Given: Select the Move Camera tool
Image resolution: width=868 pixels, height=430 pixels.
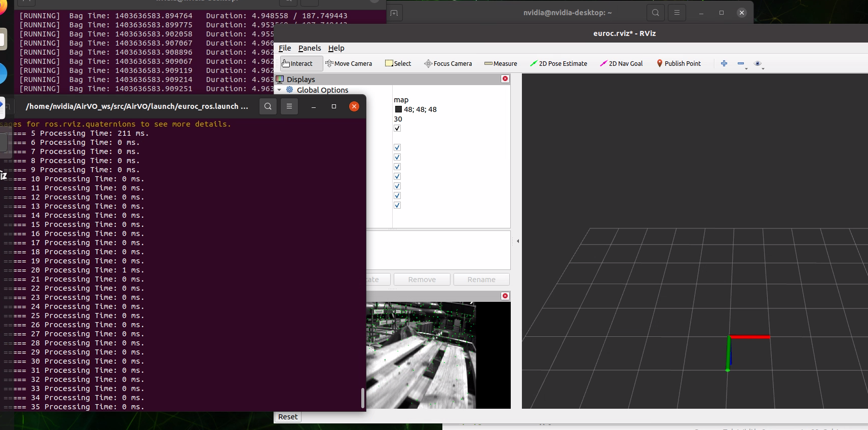Looking at the screenshot, I should point(349,63).
